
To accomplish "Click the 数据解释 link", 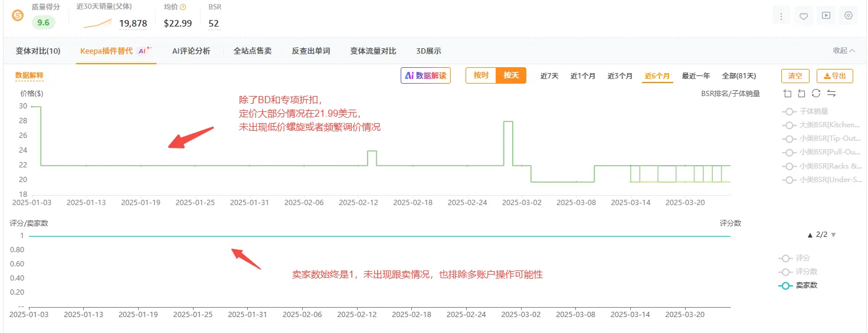I will tap(30, 75).
